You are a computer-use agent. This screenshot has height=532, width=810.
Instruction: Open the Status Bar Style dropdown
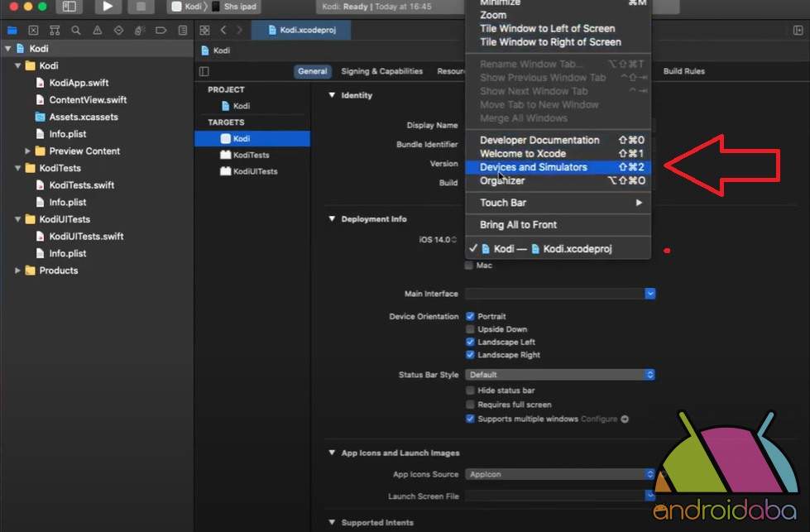[x=560, y=375]
